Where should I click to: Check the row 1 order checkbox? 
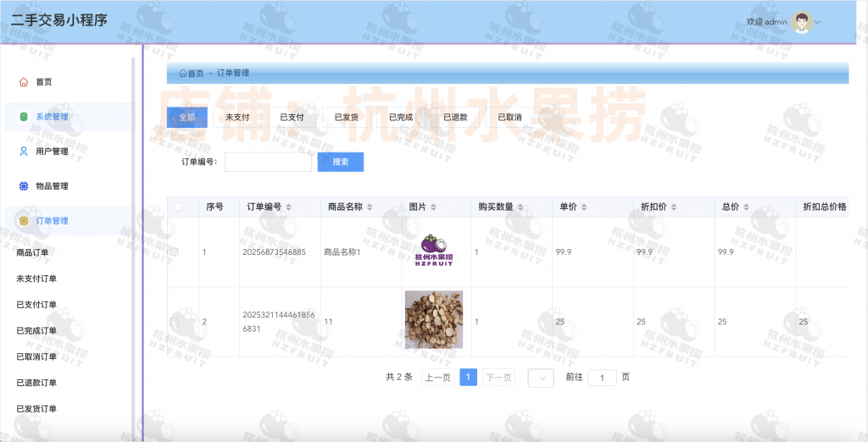click(175, 252)
